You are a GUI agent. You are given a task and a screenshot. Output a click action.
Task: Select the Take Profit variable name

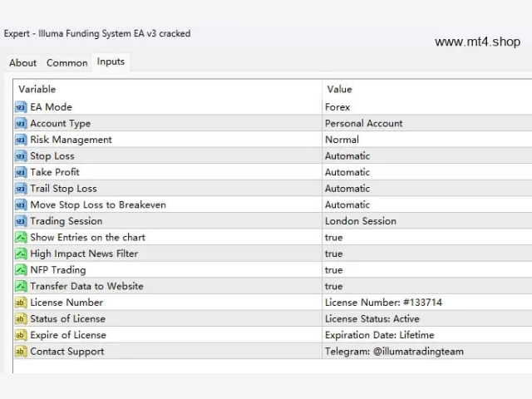(x=55, y=172)
